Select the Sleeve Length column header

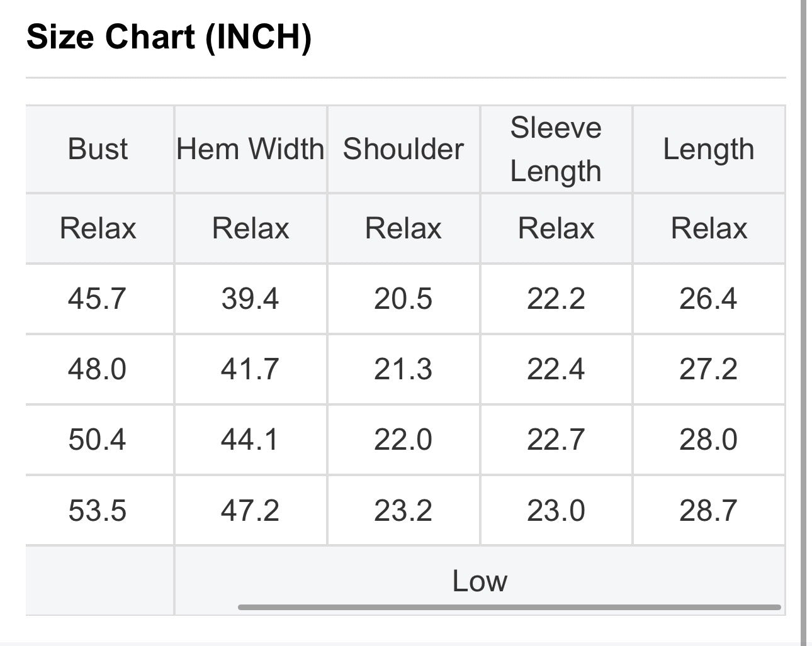click(556, 150)
